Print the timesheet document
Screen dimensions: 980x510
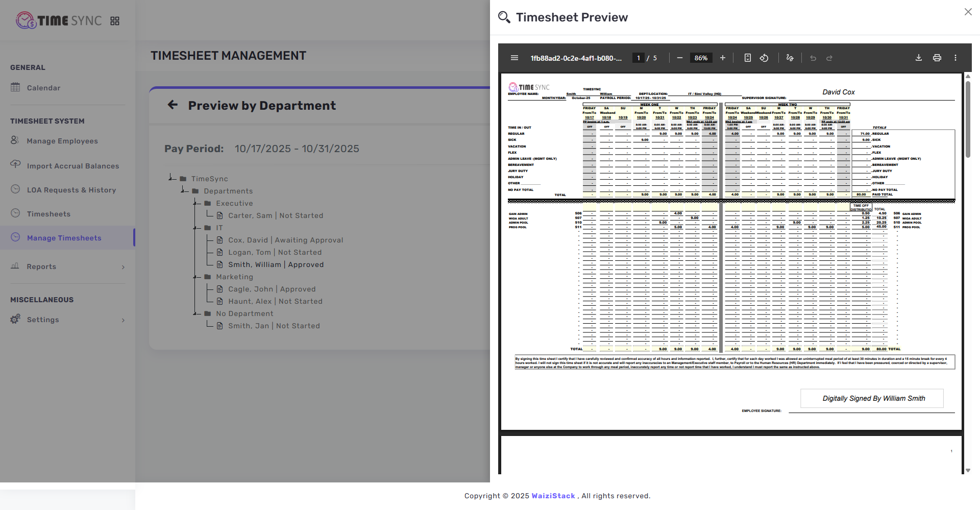(x=937, y=58)
